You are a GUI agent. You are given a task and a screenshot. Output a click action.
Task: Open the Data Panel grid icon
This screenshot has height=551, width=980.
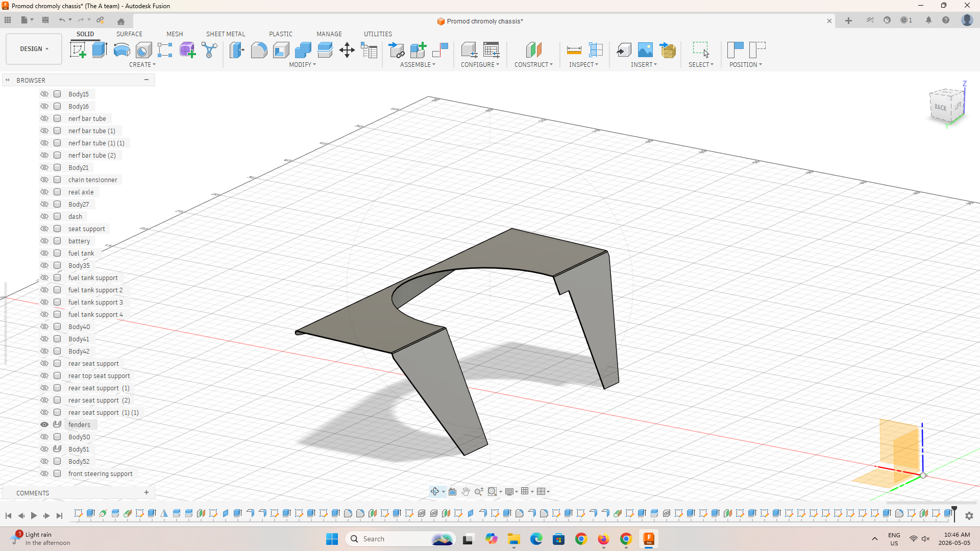point(8,20)
